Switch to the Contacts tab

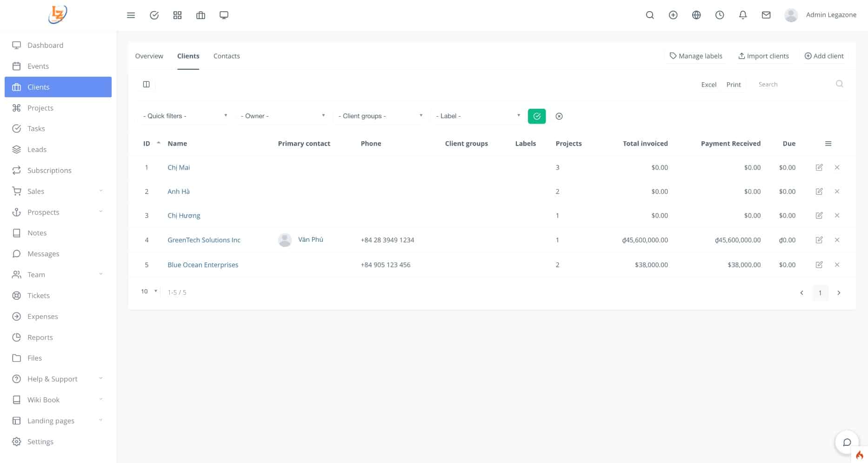click(227, 56)
